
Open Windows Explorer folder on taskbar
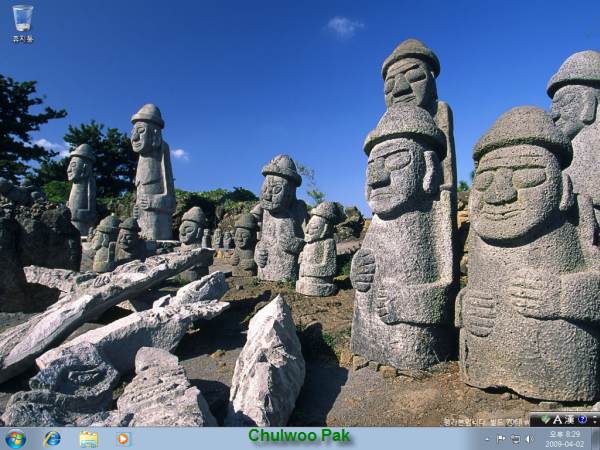[x=88, y=439]
